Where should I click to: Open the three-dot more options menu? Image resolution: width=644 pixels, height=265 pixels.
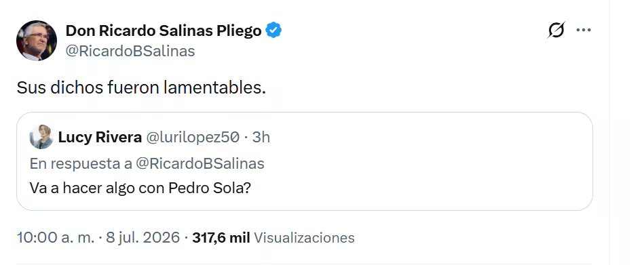[583, 30]
